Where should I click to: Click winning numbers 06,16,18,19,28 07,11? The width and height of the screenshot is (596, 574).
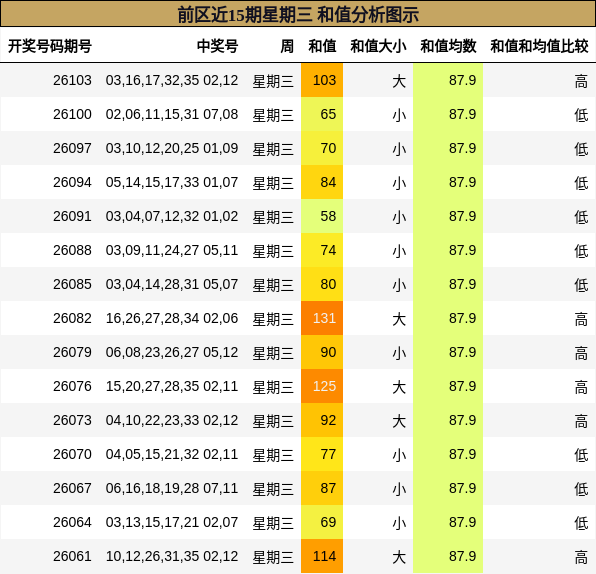coord(172,488)
